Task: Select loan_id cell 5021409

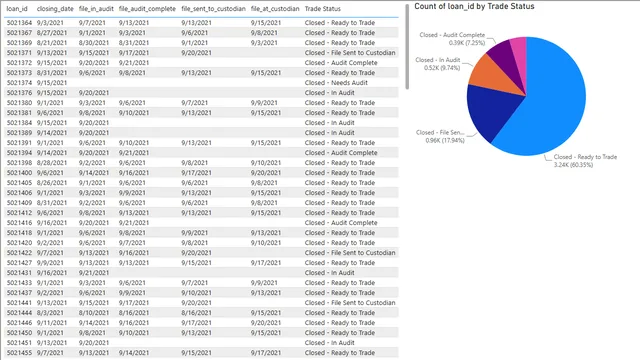Action: (19, 203)
